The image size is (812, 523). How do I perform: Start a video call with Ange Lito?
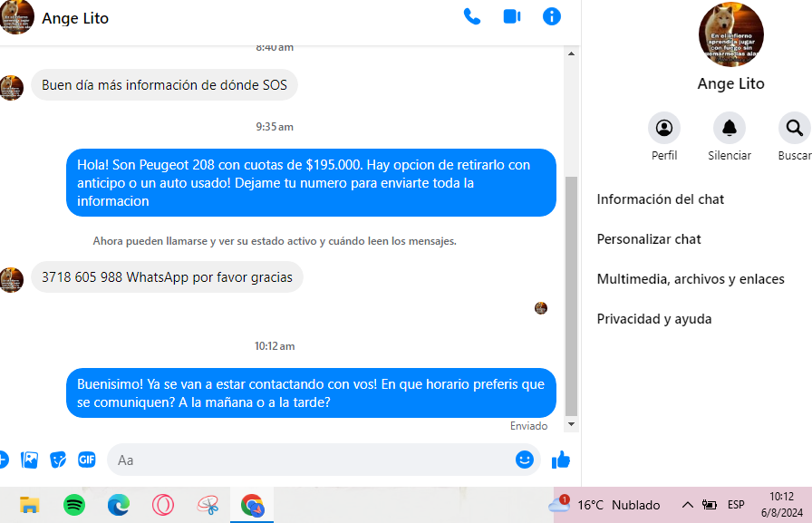coord(512,17)
